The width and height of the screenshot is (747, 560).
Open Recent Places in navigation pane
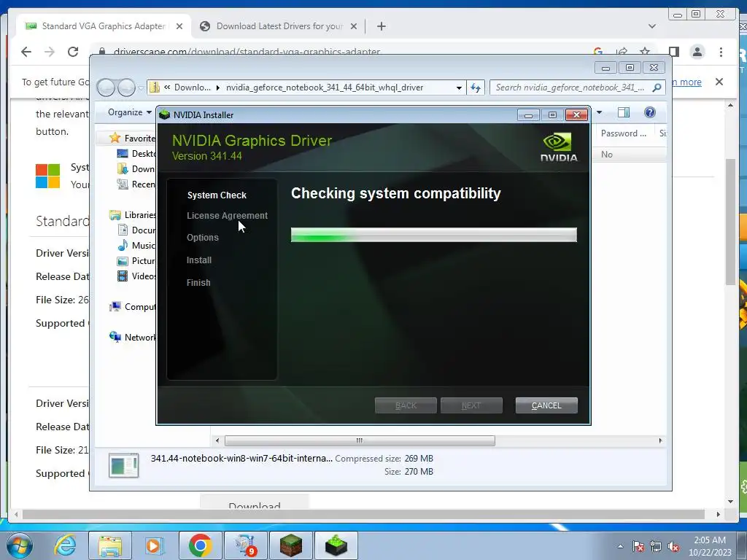tap(136, 184)
